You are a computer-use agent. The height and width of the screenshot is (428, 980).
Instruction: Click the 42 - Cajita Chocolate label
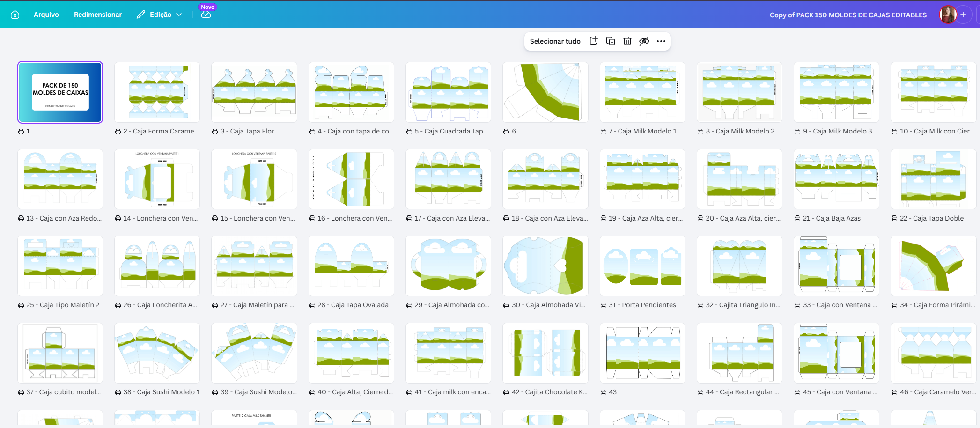tap(550, 392)
